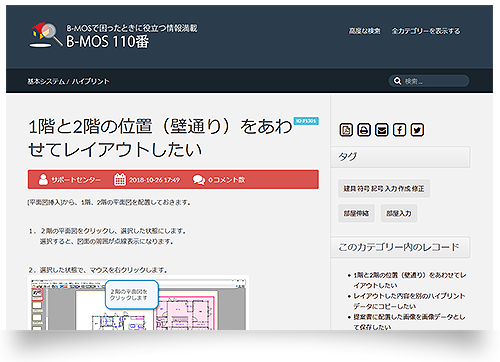Click the date text 2018-10-26 17:49
The width and height of the screenshot is (500, 362).
(154, 180)
